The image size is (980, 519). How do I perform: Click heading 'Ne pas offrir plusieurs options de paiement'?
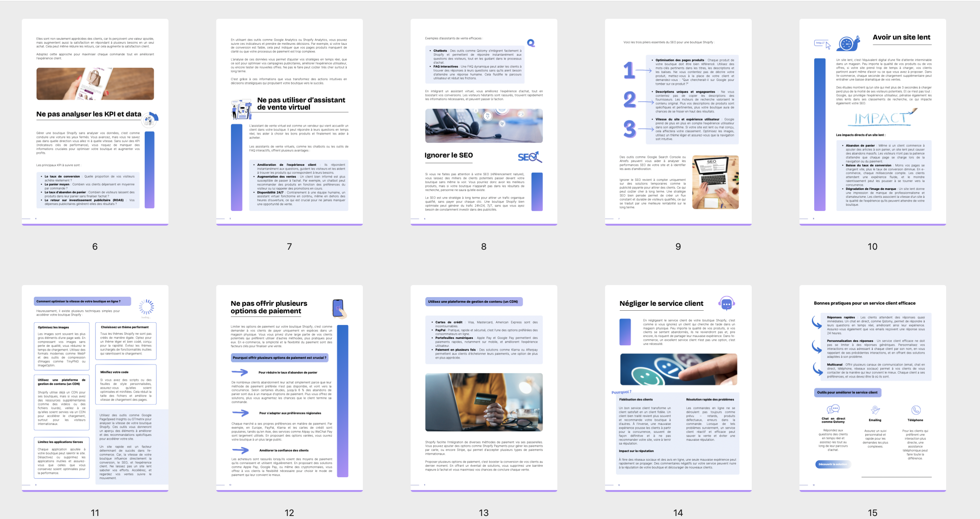point(269,307)
